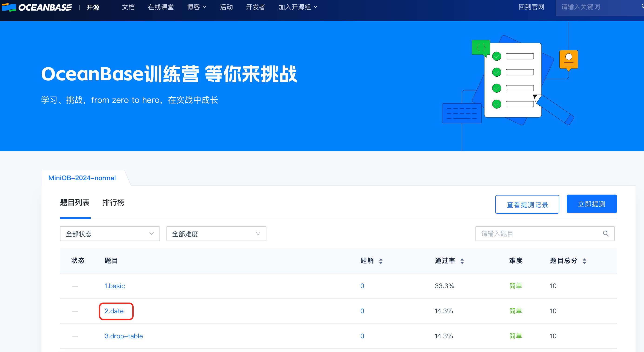The height and width of the screenshot is (352, 644).
Task: Open 文档 from the top navigation
Action: [x=128, y=7]
